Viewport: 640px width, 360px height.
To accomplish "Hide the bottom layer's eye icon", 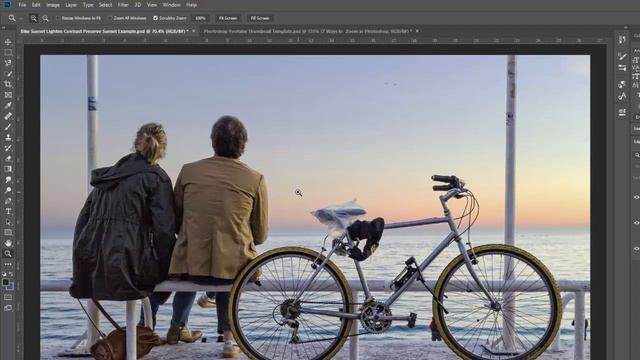I will 636,248.
